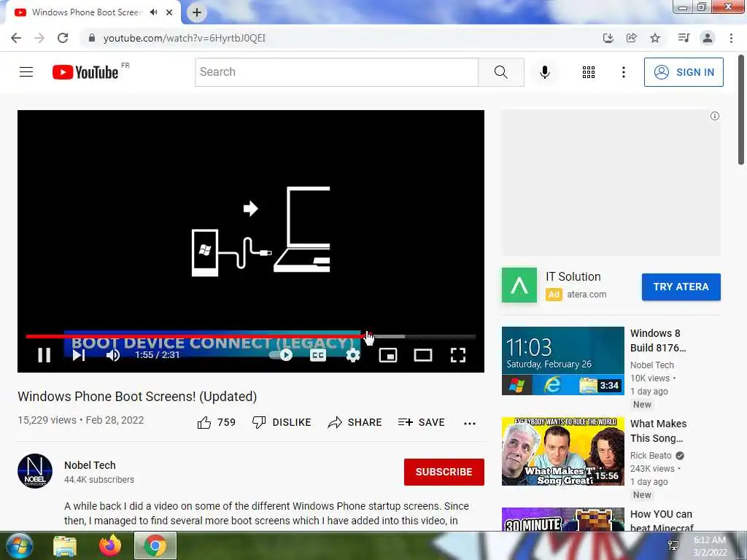Mute the tab with the speaker icon
Viewport: 747px width, 560px height.
153,12
